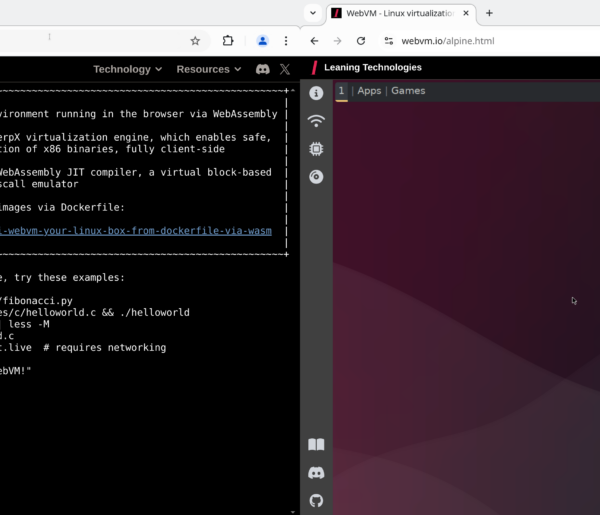
Task: Open the Chrome three-dot menu
Action: coord(286,41)
